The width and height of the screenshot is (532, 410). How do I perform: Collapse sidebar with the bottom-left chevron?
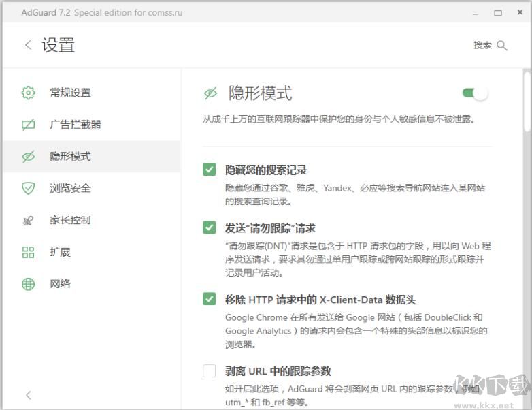(29, 395)
